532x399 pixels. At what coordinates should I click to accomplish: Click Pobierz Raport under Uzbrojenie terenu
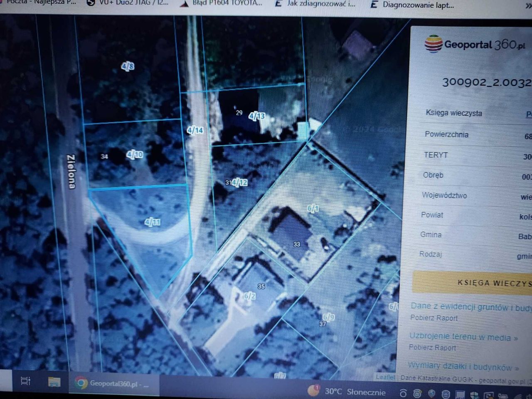point(432,347)
